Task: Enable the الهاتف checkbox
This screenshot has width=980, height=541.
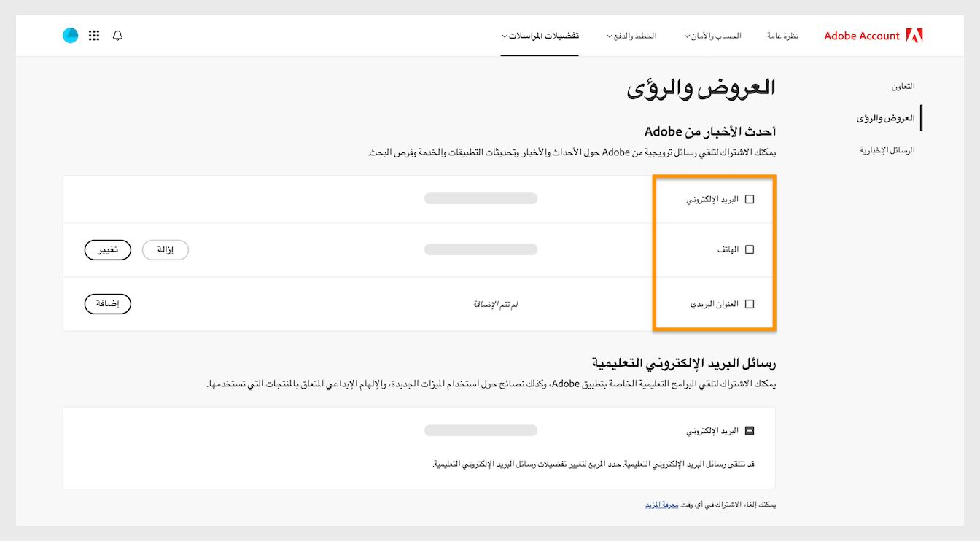Action: click(x=750, y=249)
